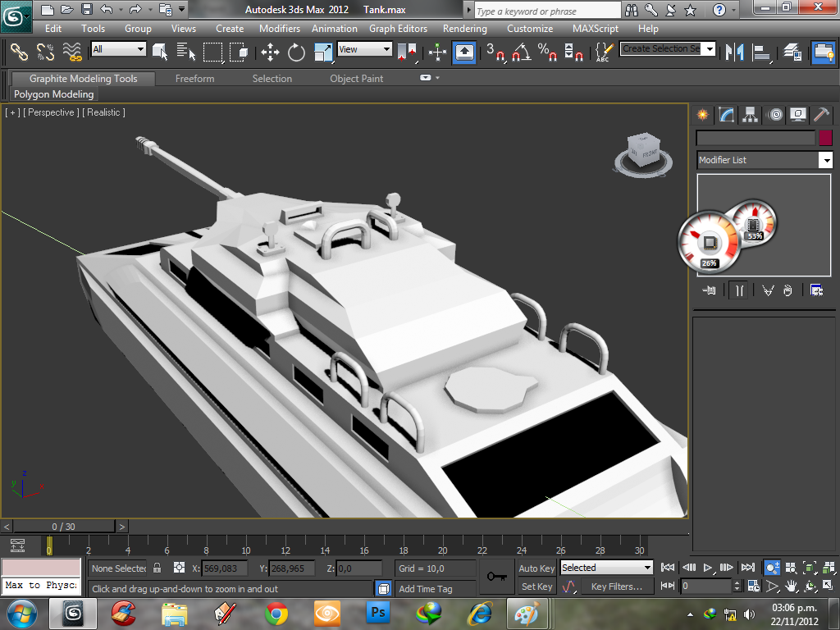
Task: Click the Select and Link chain icon
Action: pyautogui.click(x=19, y=52)
